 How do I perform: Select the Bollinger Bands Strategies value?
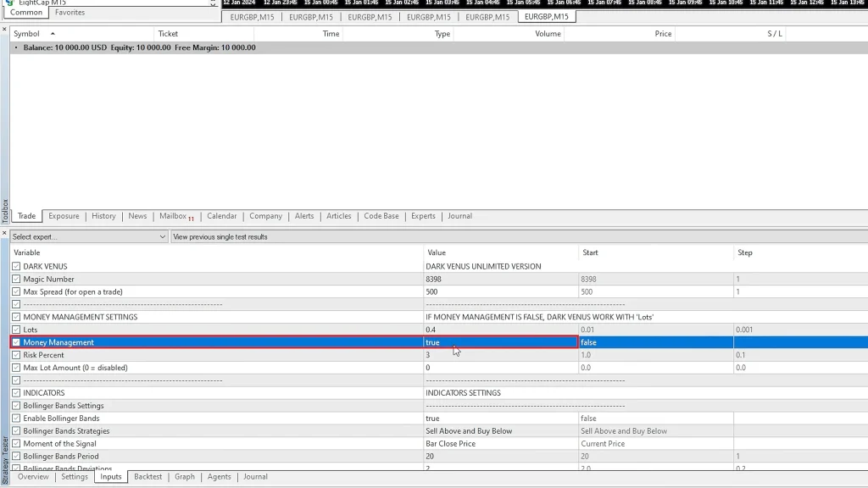[500, 431]
